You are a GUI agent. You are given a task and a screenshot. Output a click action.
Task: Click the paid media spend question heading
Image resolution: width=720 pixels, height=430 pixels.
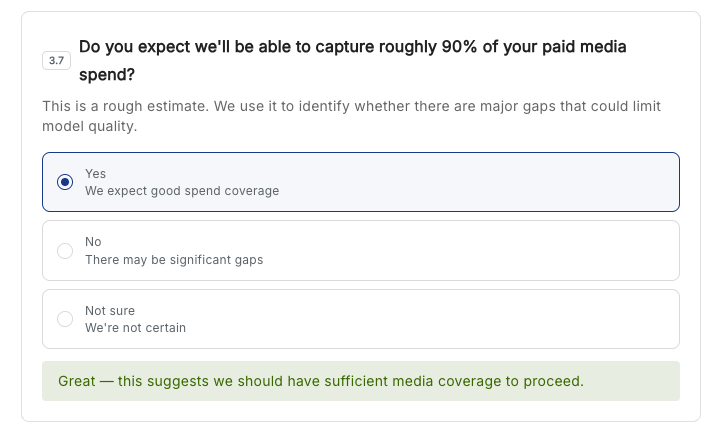tap(353, 60)
